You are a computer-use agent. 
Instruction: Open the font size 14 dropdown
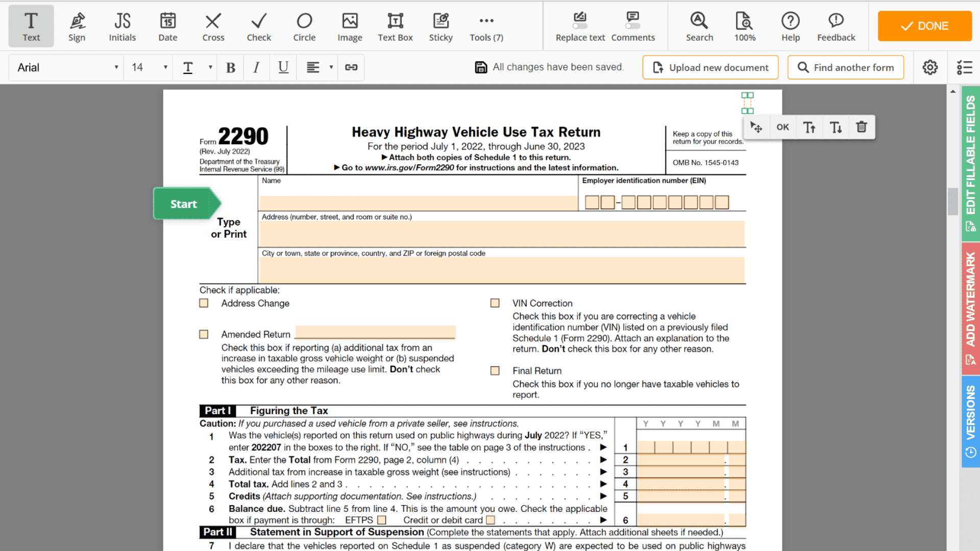coord(149,67)
